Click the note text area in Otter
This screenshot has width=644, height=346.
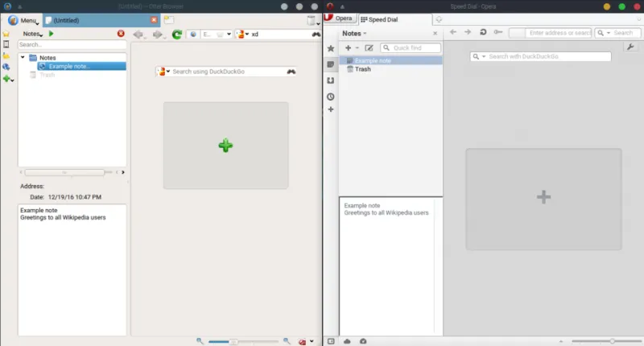72,270
